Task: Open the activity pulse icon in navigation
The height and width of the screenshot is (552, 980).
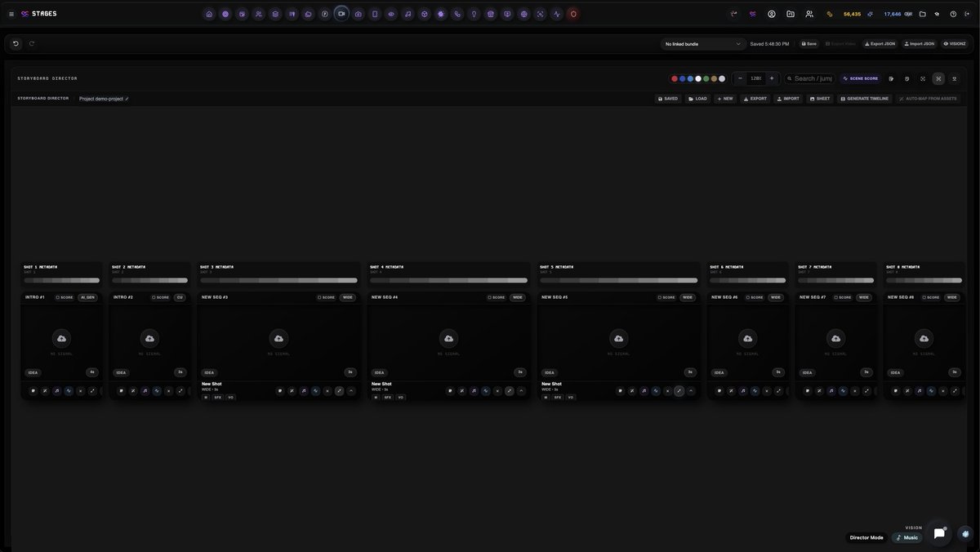Action: pyautogui.click(x=557, y=14)
